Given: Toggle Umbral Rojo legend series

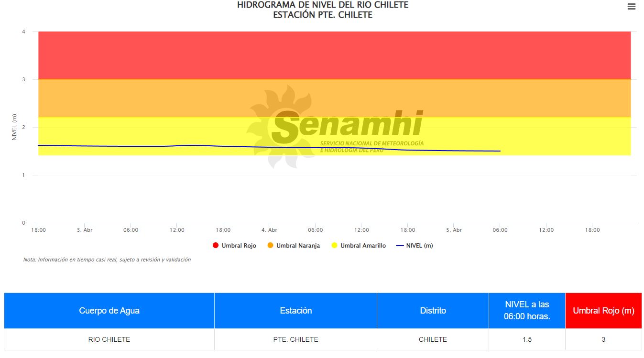Looking at the screenshot, I should click(234, 246).
